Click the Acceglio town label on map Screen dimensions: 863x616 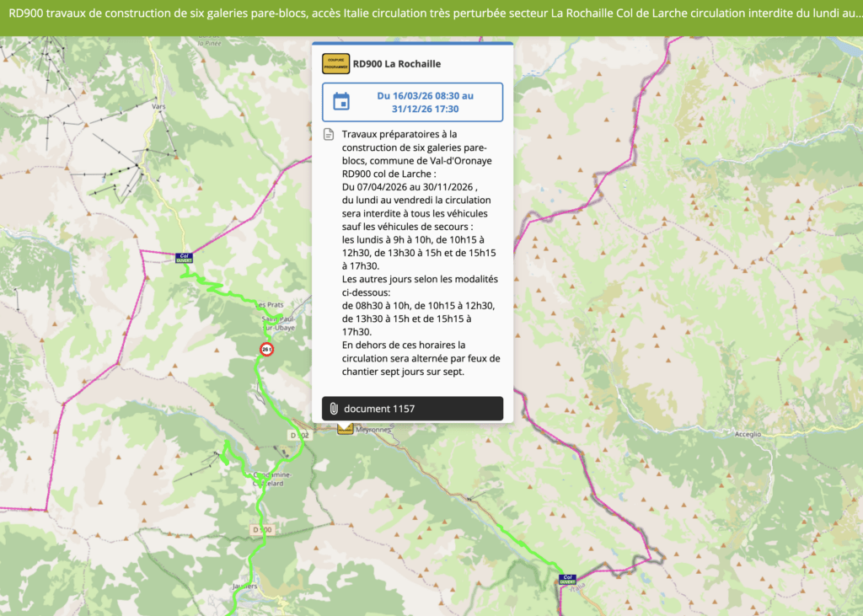tap(748, 434)
